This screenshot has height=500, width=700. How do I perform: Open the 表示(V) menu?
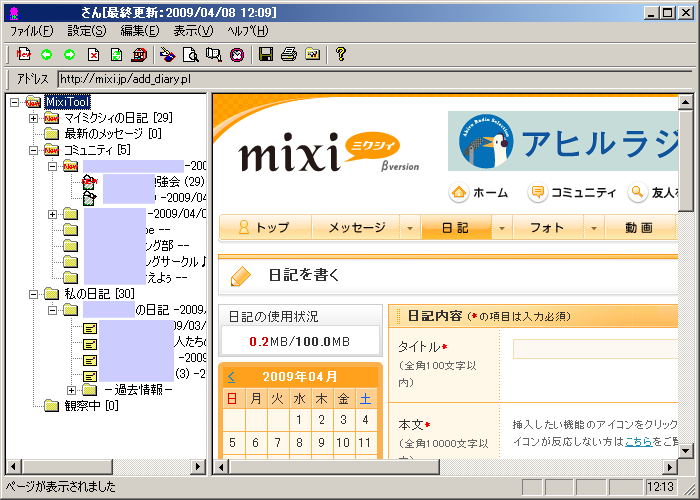click(x=193, y=31)
